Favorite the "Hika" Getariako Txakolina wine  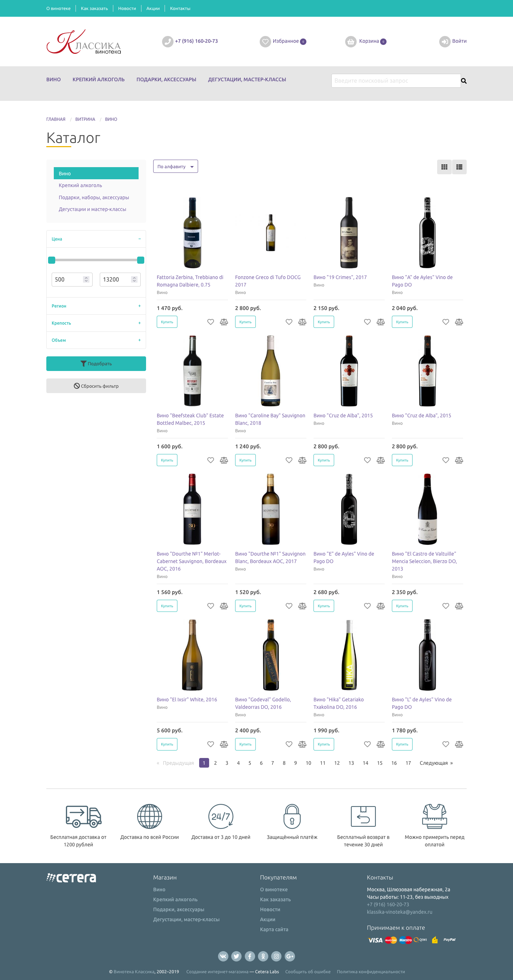[367, 744]
